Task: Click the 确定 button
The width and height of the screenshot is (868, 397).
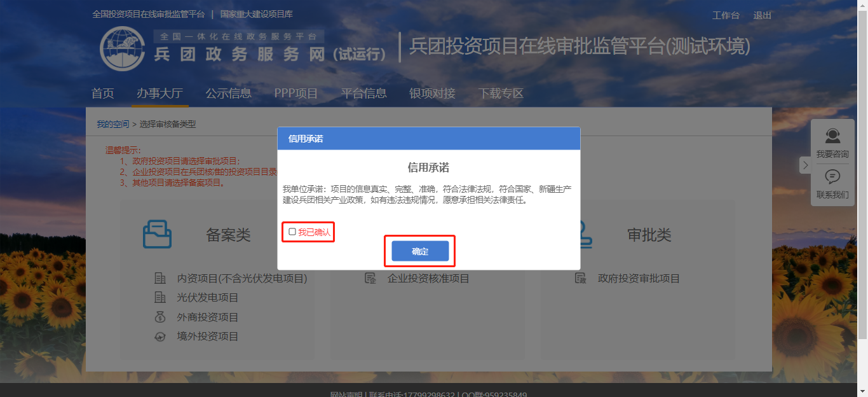Action: 420,251
